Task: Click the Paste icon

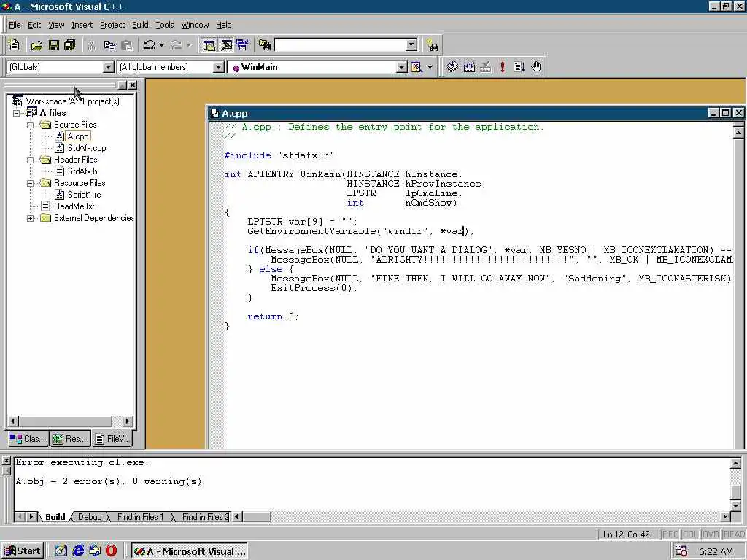Action: click(x=127, y=45)
